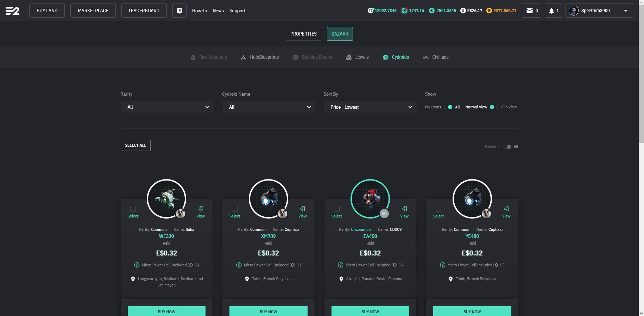Open the mail inbox icon

point(529,11)
